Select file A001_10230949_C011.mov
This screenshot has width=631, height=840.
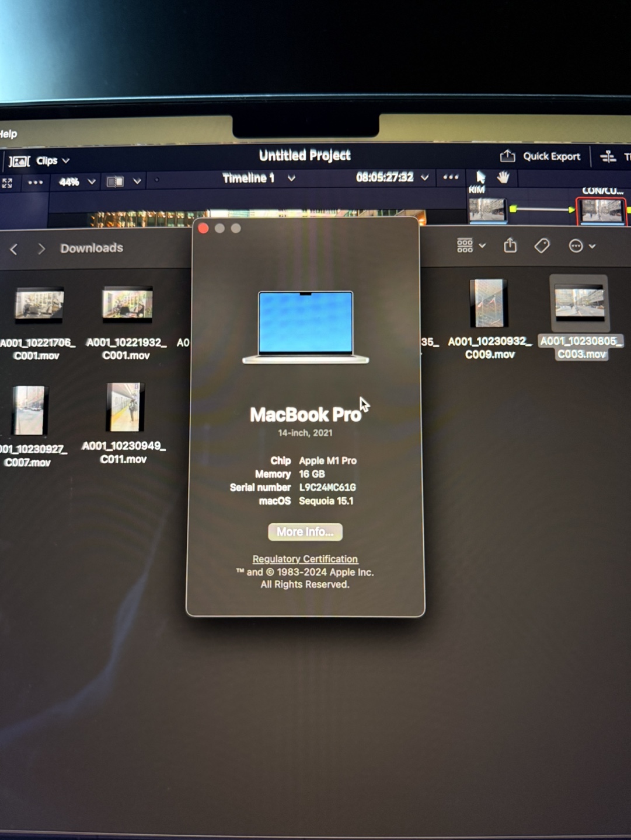pyautogui.click(x=125, y=407)
